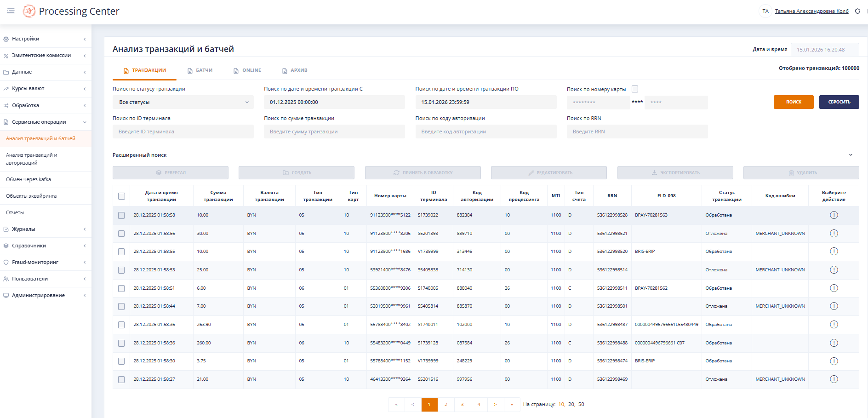The width and height of the screenshot is (868, 418).
Task: Click the 'СБРОСИТЬ' reset button
Action: click(x=839, y=102)
